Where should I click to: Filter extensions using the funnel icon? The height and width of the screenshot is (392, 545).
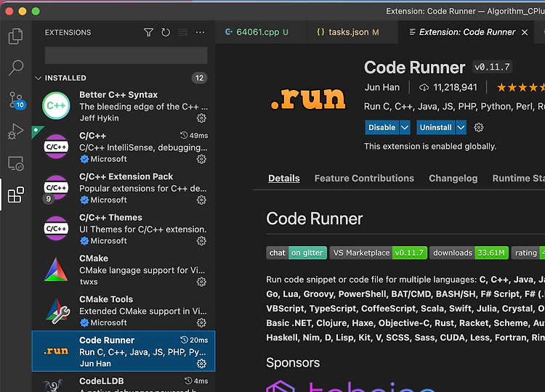tap(148, 32)
